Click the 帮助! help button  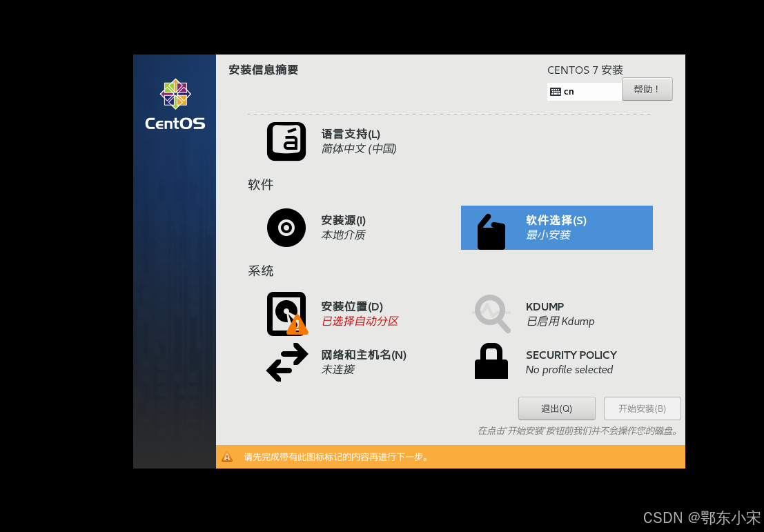point(647,89)
